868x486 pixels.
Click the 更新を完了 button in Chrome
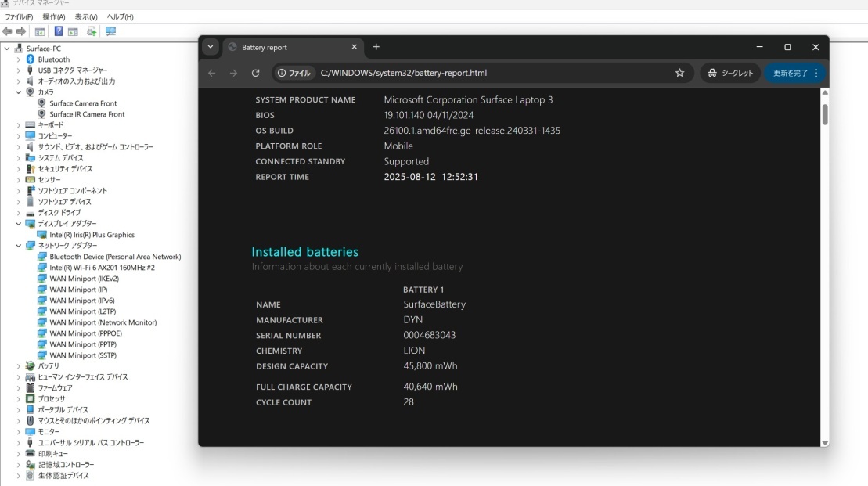point(795,73)
